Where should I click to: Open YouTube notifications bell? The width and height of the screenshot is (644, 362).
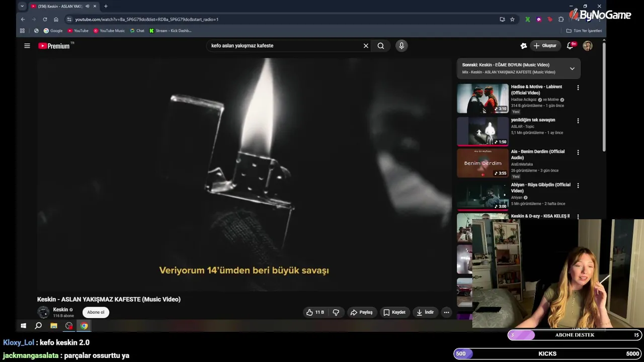[x=571, y=46]
